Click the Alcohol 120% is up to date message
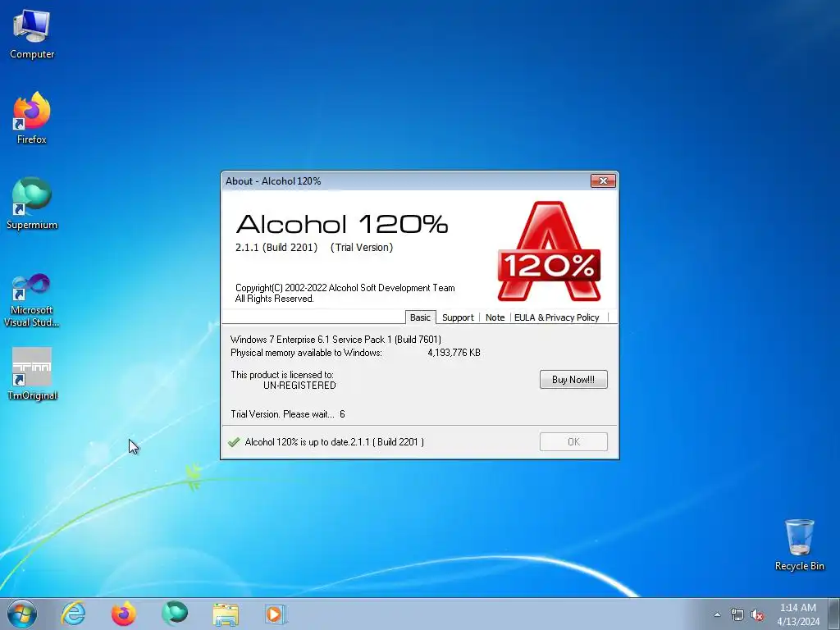This screenshot has height=630, width=840. 335,442
